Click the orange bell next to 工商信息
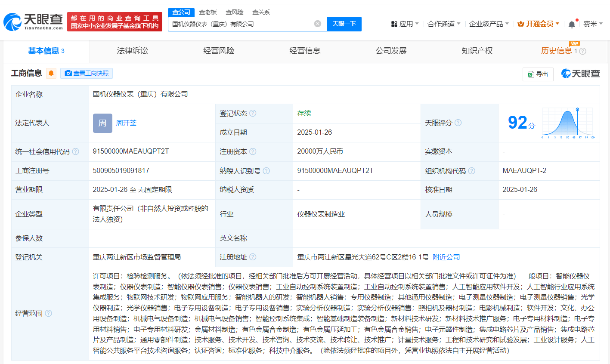This screenshot has height=364, width=610. (x=51, y=73)
